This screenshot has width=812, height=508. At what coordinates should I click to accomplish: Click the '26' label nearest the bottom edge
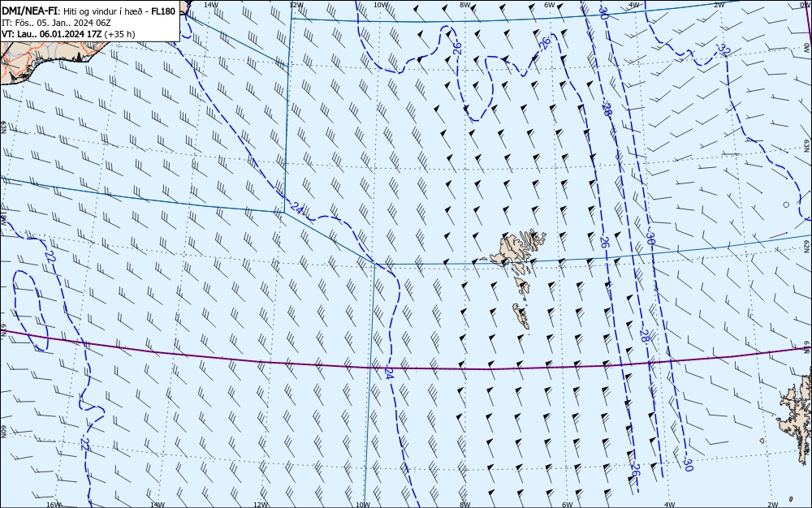tap(636, 470)
